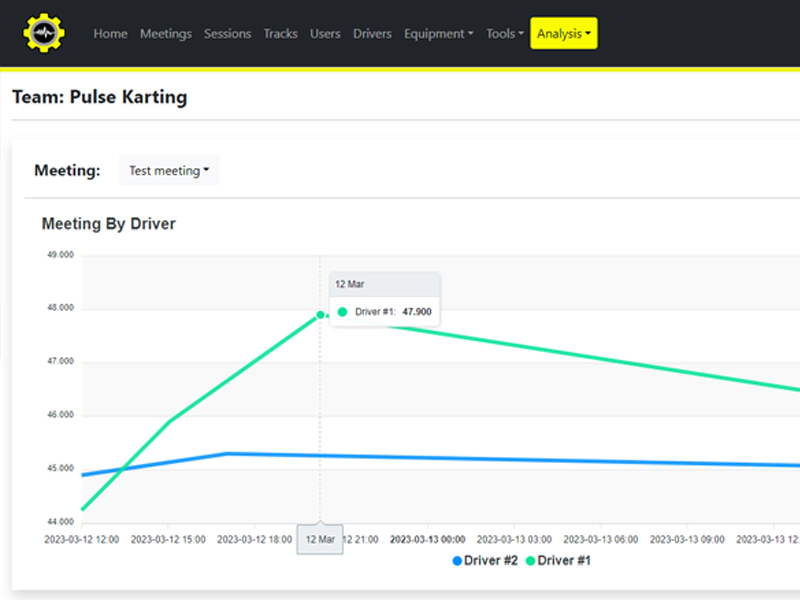This screenshot has height=600, width=800.
Task: Click the 12 Mar x-axis marker label
Action: (x=320, y=539)
